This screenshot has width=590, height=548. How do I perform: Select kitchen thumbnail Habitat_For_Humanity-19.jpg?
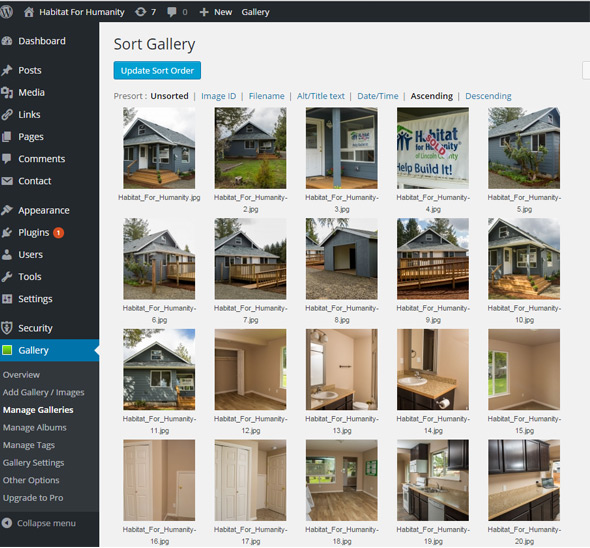point(433,480)
